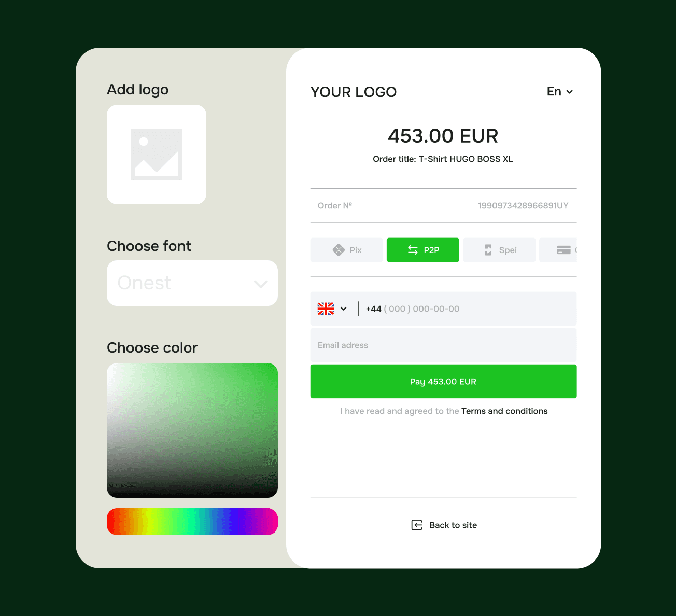This screenshot has width=676, height=616.
Task: Click the credit card icon tab
Action: (x=564, y=250)
